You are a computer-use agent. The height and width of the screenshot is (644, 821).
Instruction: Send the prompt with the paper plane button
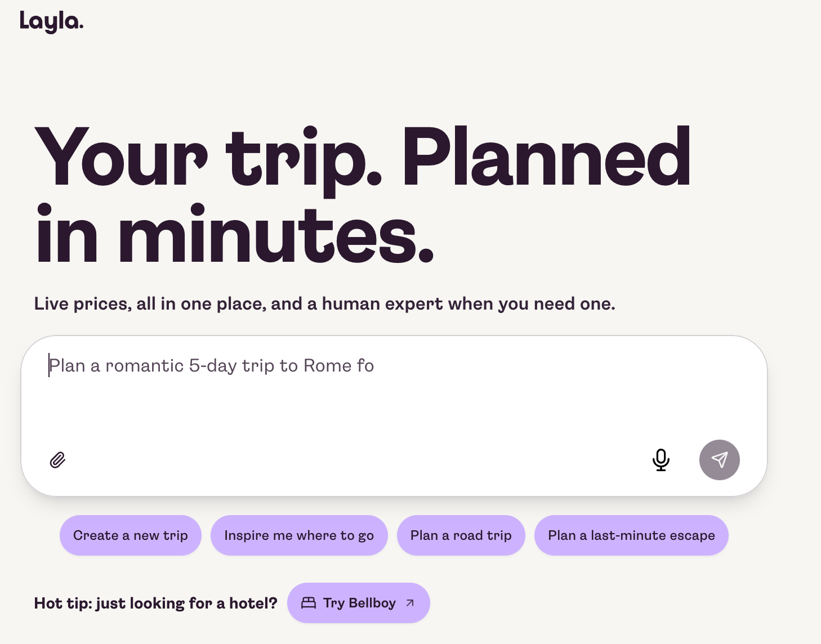pyautogui.click(x=720, y=460)
